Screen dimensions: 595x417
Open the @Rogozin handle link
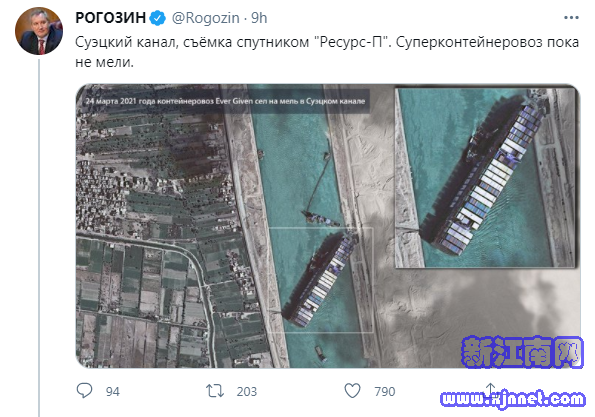tap(206, 18)
